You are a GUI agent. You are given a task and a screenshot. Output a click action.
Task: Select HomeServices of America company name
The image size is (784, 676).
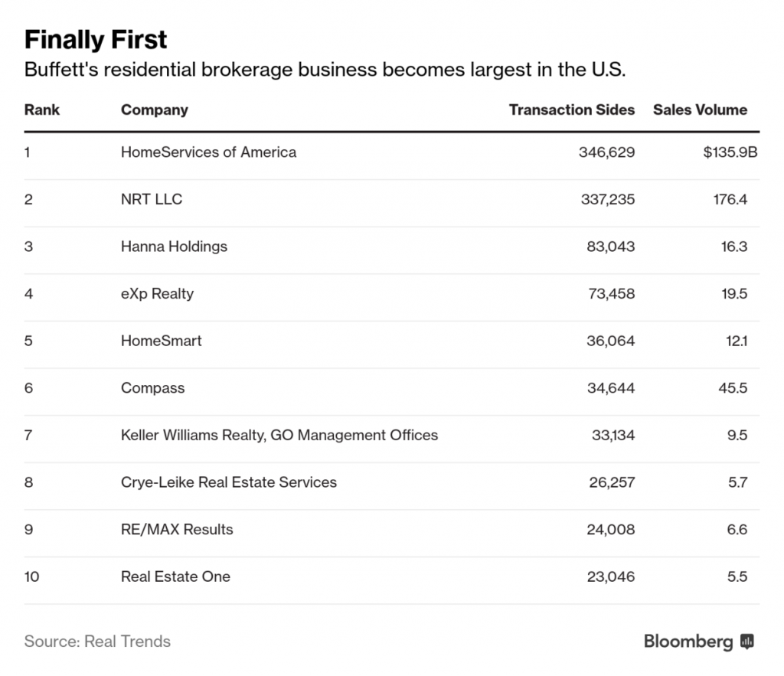click(x=208, y=152)
